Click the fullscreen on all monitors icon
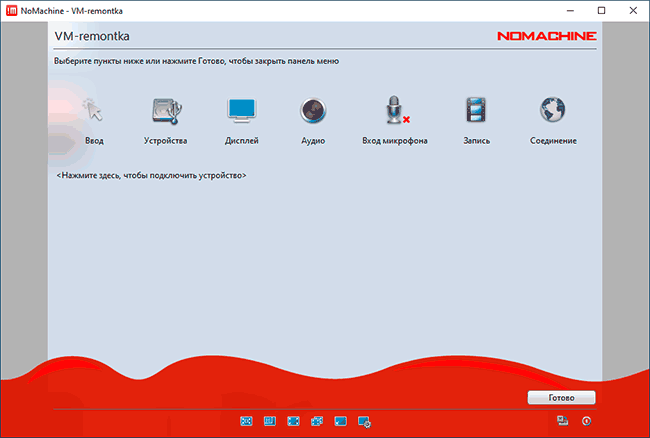The width and height of the screenshot is (650, 438). pyautogui.click(x=317, y=421)
